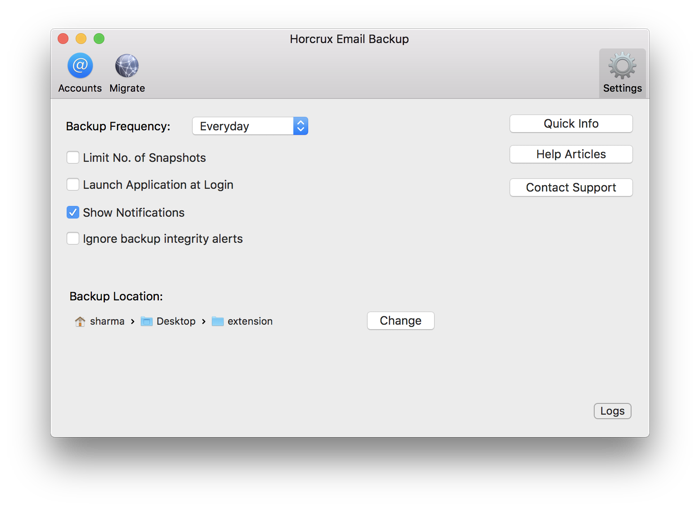Image resolution: width=700 pixels, height=509 pixels.
Task: Open the Accounts toolbar section
Action: point(80,73)
